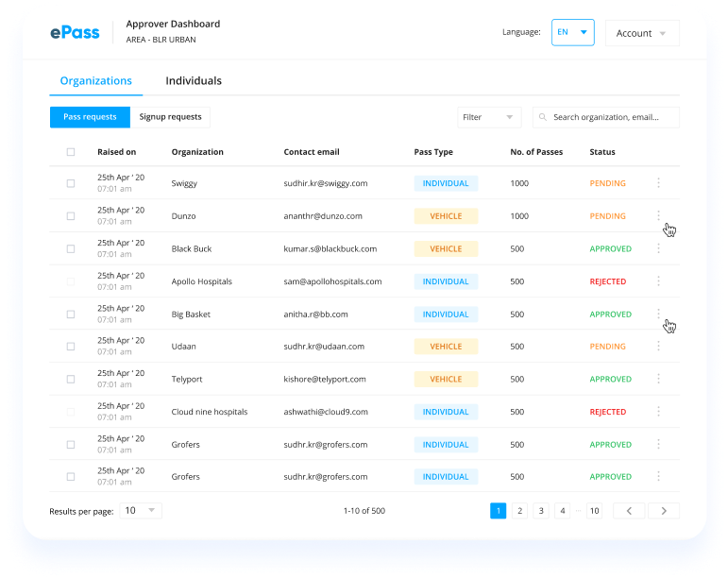Open the Language EN dropdown
Image resolution: width=728 pixels, height=578 pixels.
(x=572, y=33)
